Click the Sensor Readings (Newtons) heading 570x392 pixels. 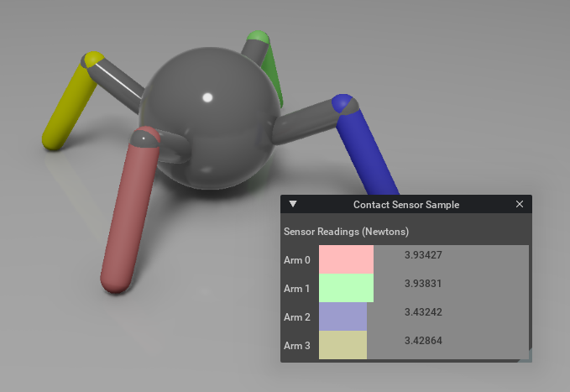[x=346, y=232]
